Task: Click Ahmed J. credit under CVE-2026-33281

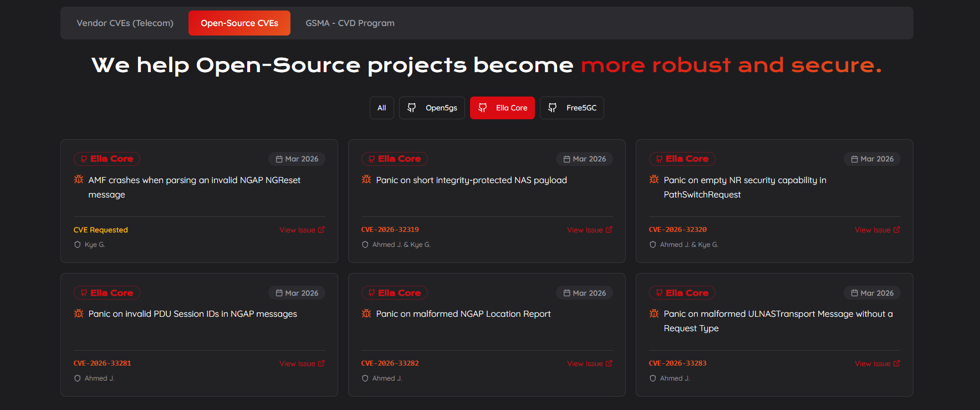Action: pyautogui.click(x=99, y=378)
